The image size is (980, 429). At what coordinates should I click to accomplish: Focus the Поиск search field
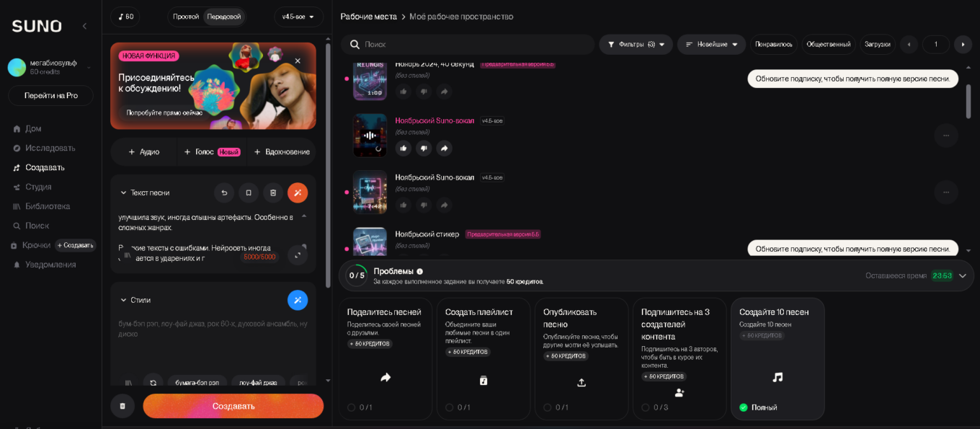click(468, 44)
